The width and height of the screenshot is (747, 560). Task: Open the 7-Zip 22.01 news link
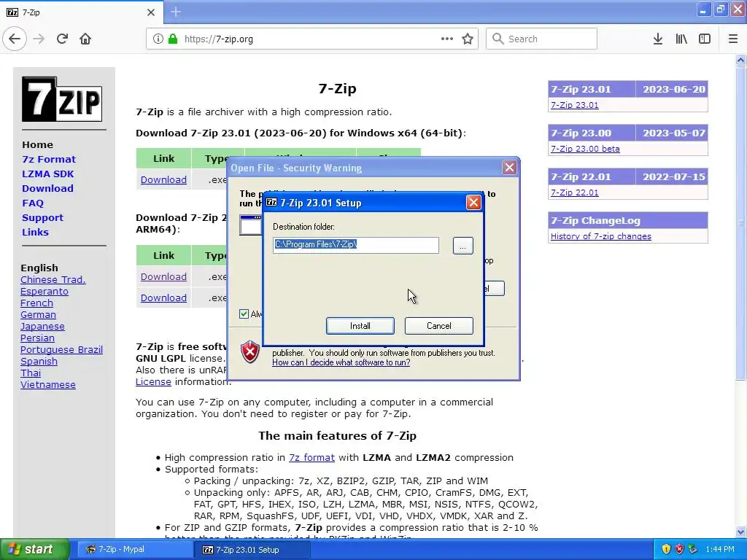pyautogui.click(x=575, y=192)
